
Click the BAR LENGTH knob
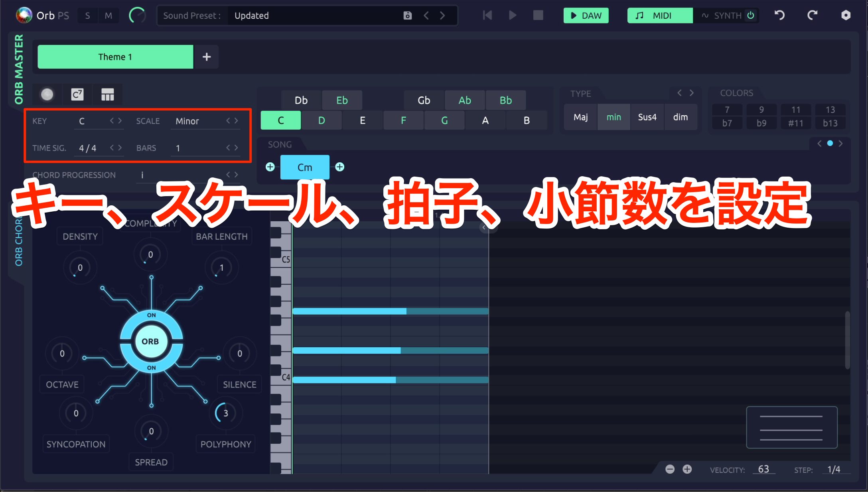tap(221, 268)
